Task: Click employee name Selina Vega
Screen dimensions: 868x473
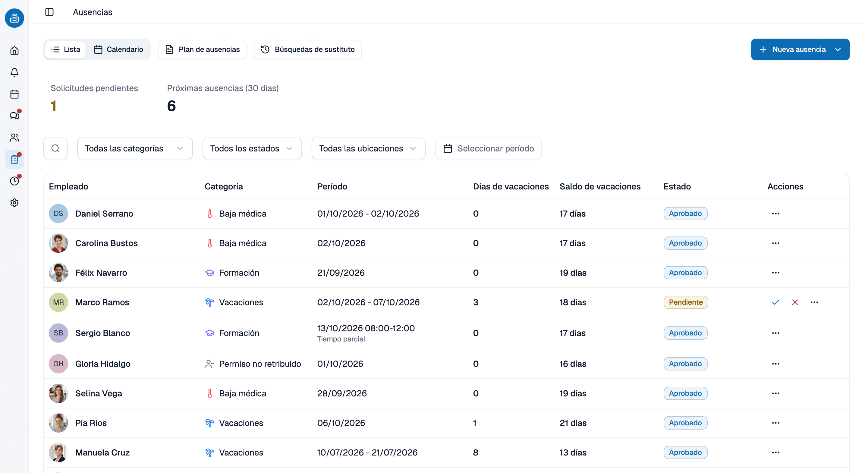Action: point(99,393)
